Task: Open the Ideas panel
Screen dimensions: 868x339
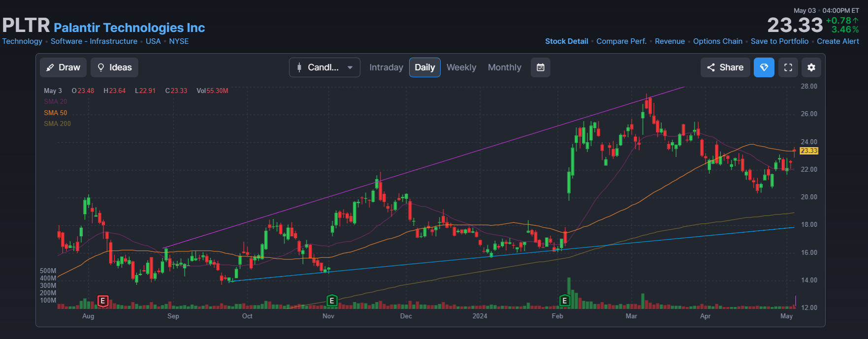Action: pyautogui.click(x=114, y=67)
